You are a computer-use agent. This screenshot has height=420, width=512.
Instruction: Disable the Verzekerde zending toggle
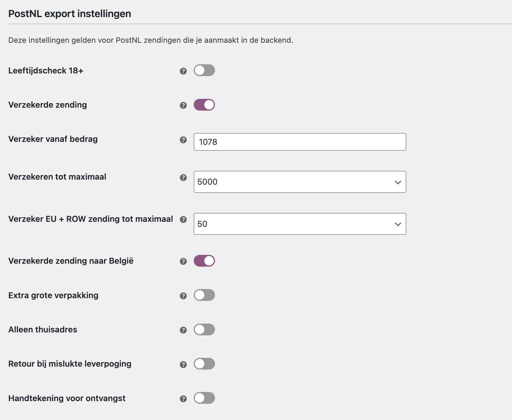204,104
